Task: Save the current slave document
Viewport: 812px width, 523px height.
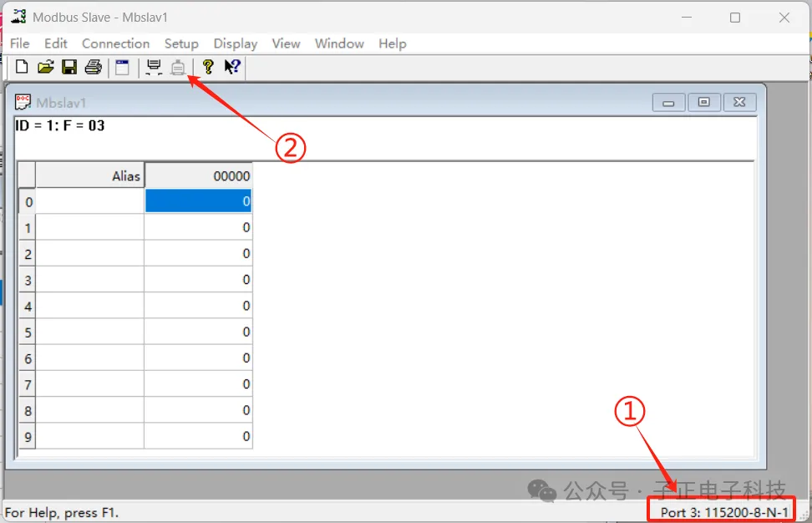Action: click(69, 67)
